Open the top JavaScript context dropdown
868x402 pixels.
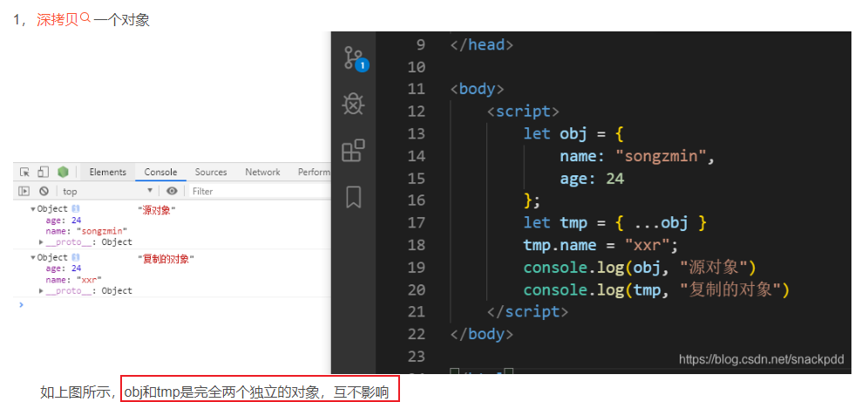coord(107,191)
